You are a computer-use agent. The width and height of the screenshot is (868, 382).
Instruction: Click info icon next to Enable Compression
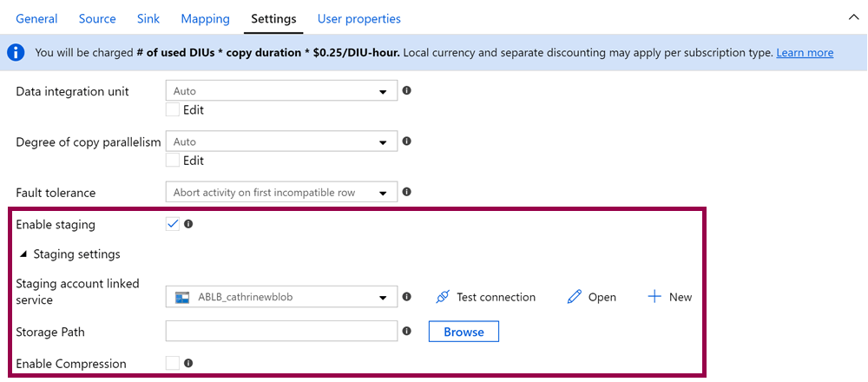(x=188, y=364)
